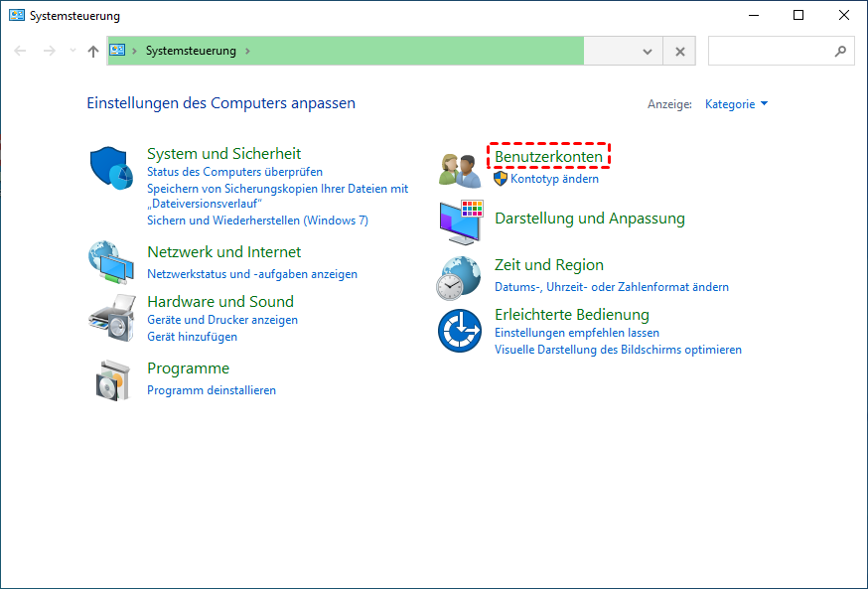Click Geräte und Drucker anzeigen

coord(222,320)
